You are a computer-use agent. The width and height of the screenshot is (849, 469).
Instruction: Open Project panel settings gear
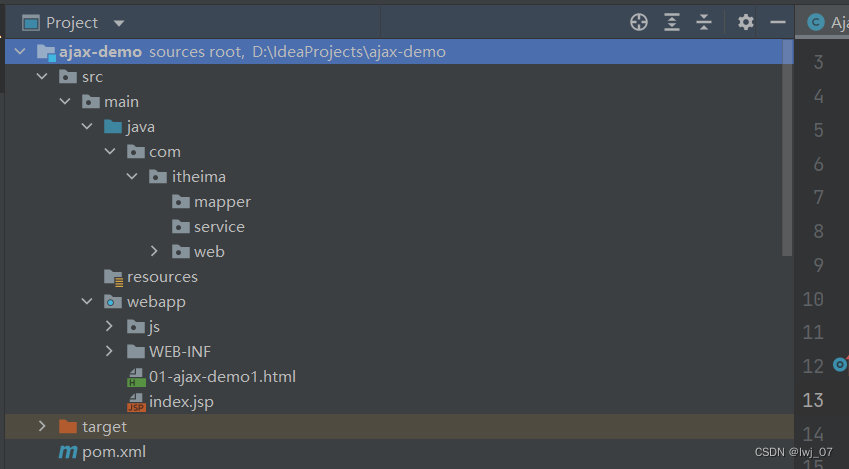pyautogui.click(x=746, y=22)
